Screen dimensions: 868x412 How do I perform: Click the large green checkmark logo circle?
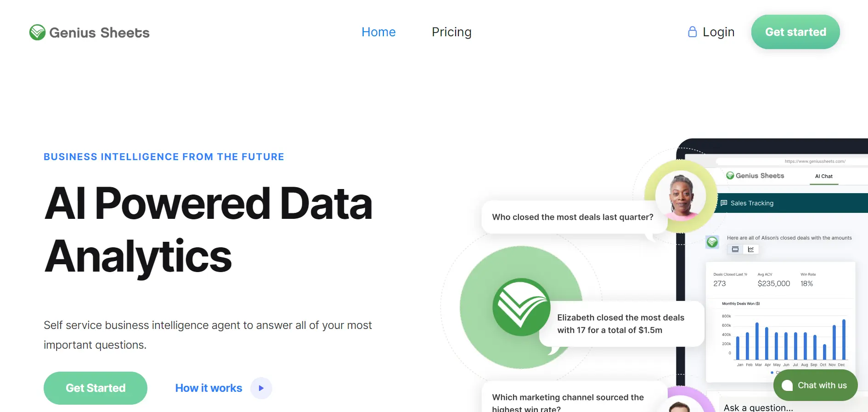coord(521,307)
